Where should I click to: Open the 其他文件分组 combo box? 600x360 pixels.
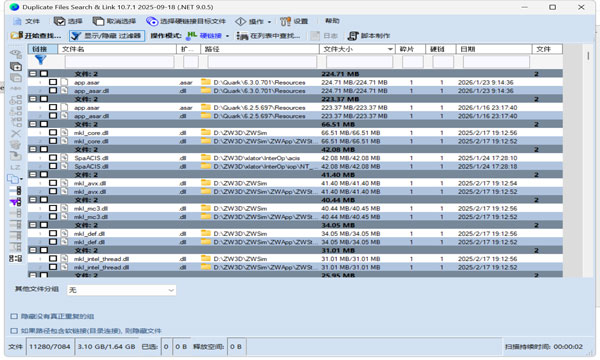(x=121, y=290)
